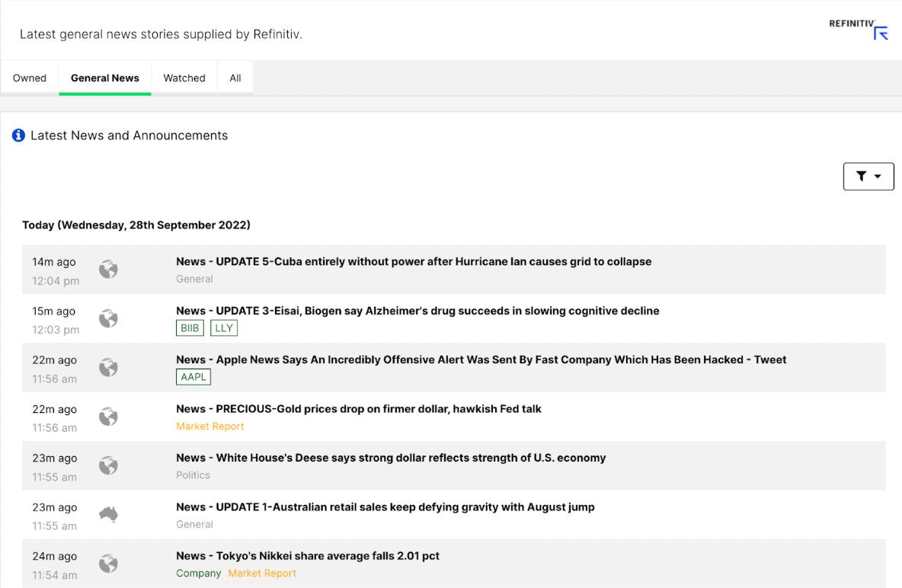Click Australia map icon on retail sales story
This screenshot has width=902, height=588.
108,514
